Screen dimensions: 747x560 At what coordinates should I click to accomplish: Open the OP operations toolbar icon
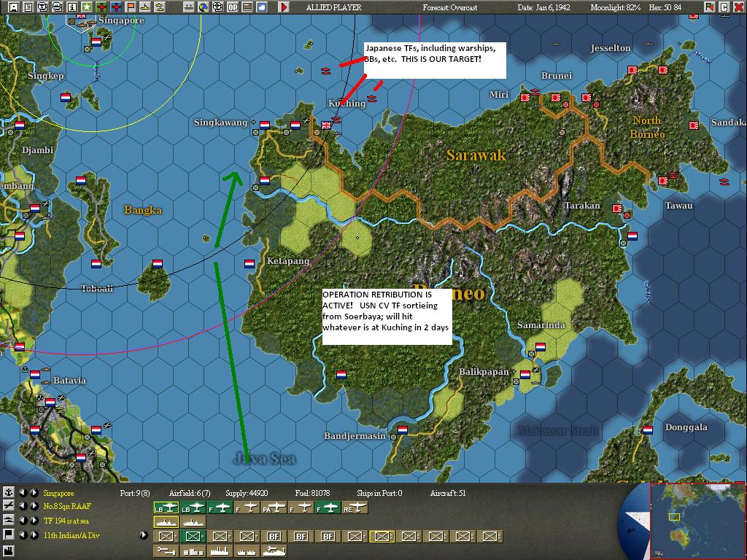(233, 7)
